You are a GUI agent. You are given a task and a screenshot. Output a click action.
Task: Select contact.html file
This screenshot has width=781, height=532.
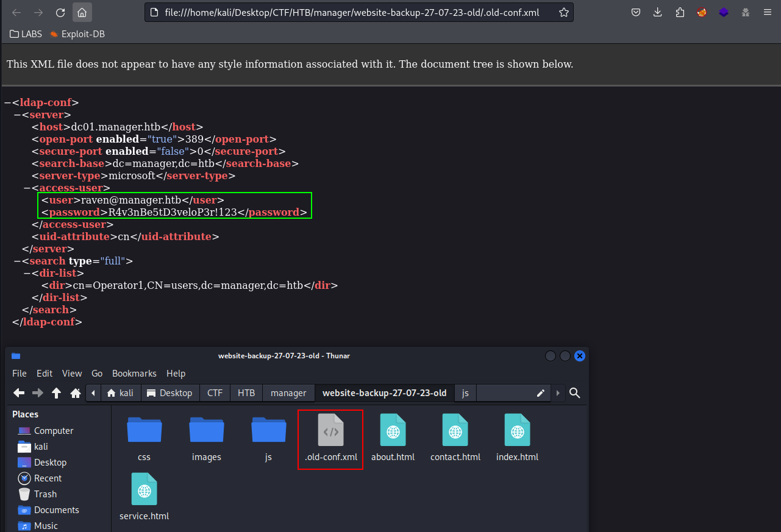point(455,438)
